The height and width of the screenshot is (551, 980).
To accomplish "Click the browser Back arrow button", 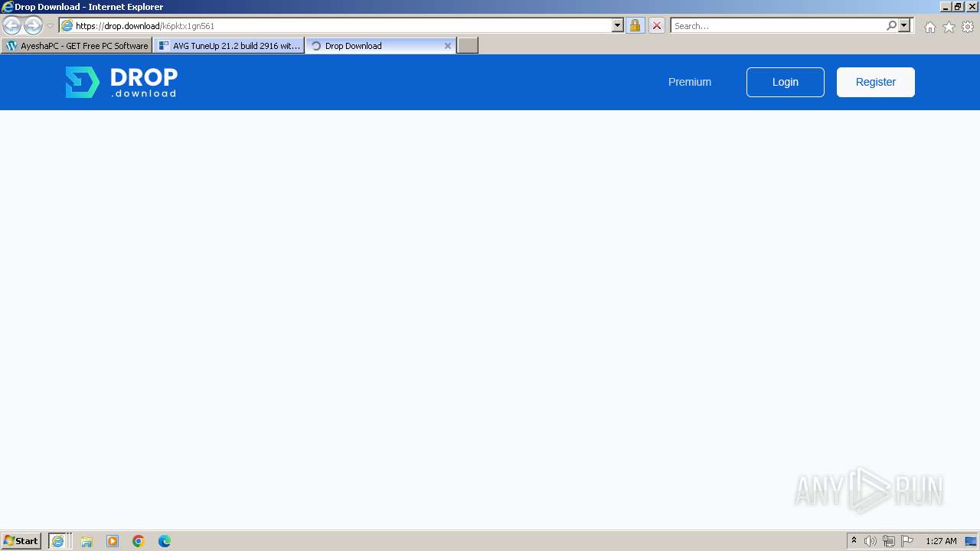I will point(11,25).
